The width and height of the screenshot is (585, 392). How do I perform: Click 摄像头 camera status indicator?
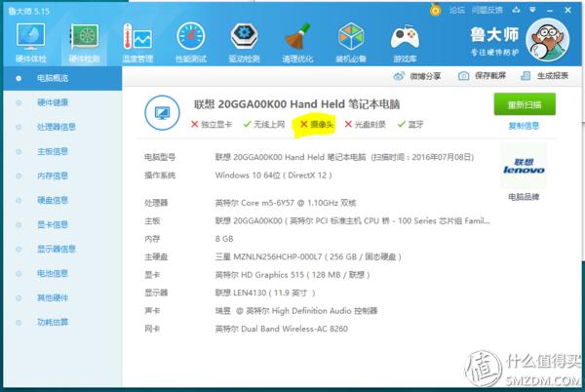(x=316, y=124)
